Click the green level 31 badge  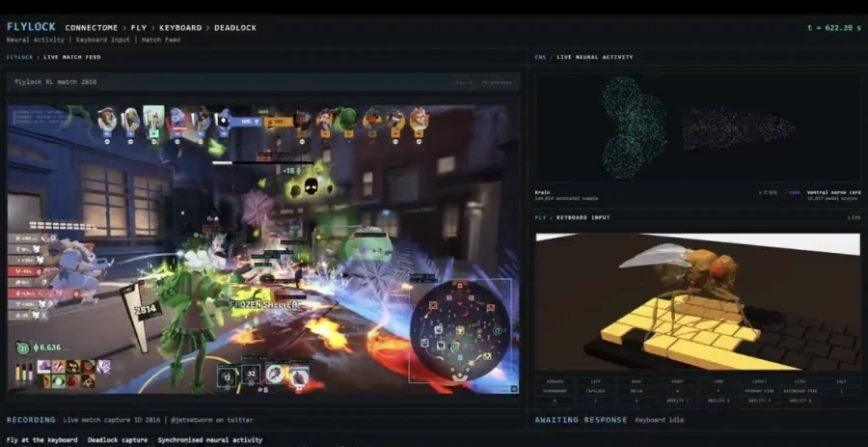(x=23, y=348)
